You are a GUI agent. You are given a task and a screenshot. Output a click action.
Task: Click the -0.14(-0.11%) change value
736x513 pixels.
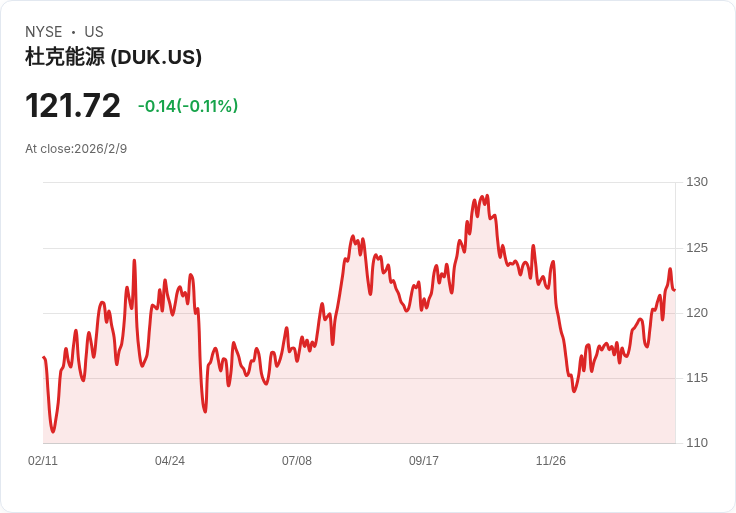[x=188, y=106]
